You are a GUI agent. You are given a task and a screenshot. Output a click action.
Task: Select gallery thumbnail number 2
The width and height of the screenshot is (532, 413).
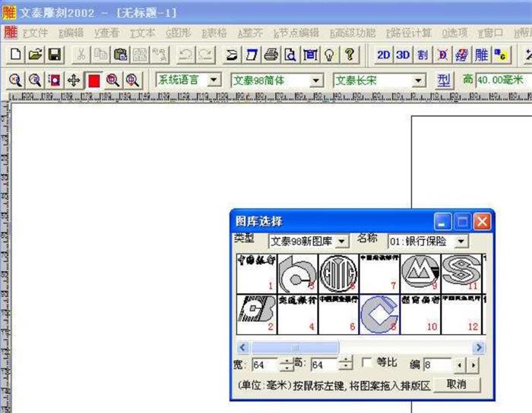click(257, 314)
